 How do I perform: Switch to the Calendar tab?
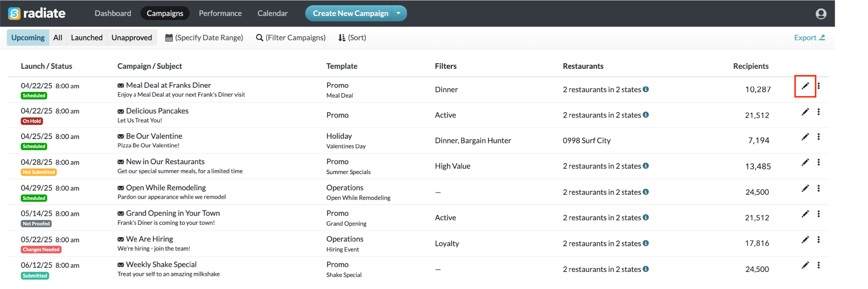point(272,14)
